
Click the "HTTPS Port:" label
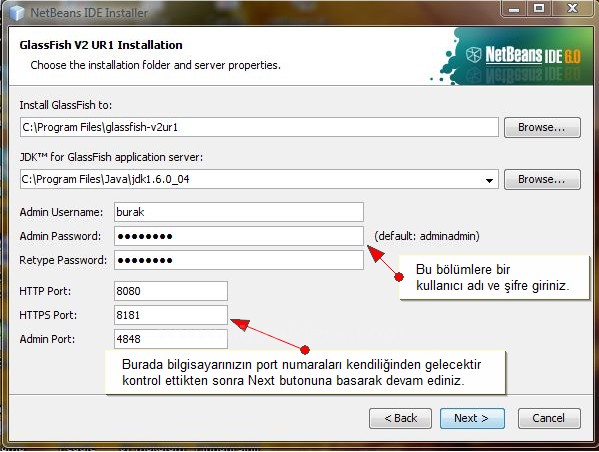[x=48, y=315]
